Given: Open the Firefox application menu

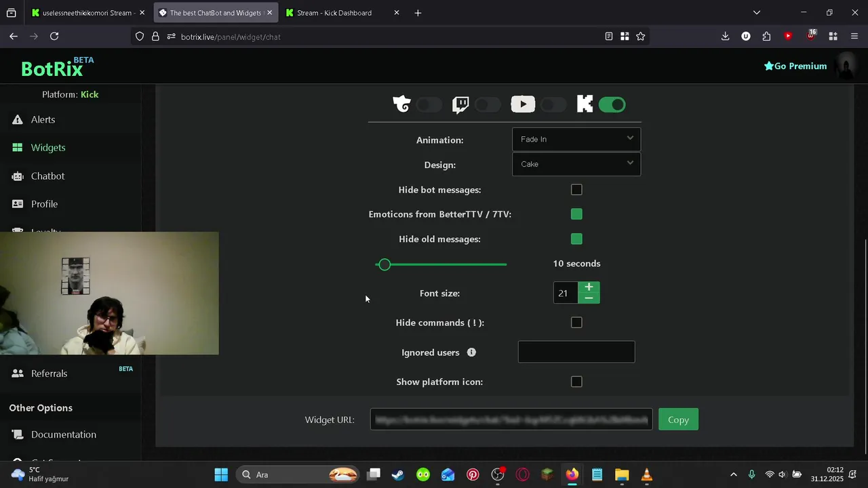Looking at the screenshot, I should (x=854, y=37).
